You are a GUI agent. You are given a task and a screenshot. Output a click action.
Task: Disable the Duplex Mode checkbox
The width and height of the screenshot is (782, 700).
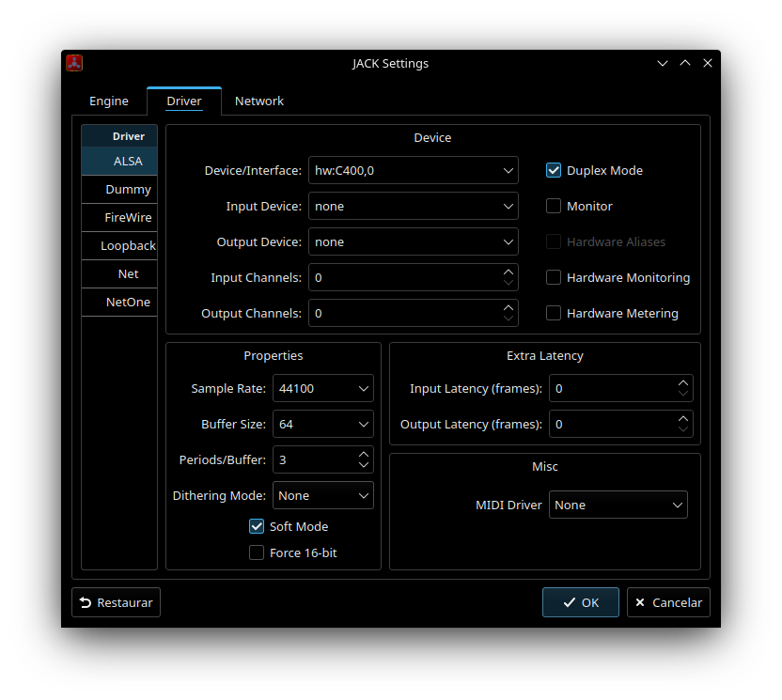(554, 170)
